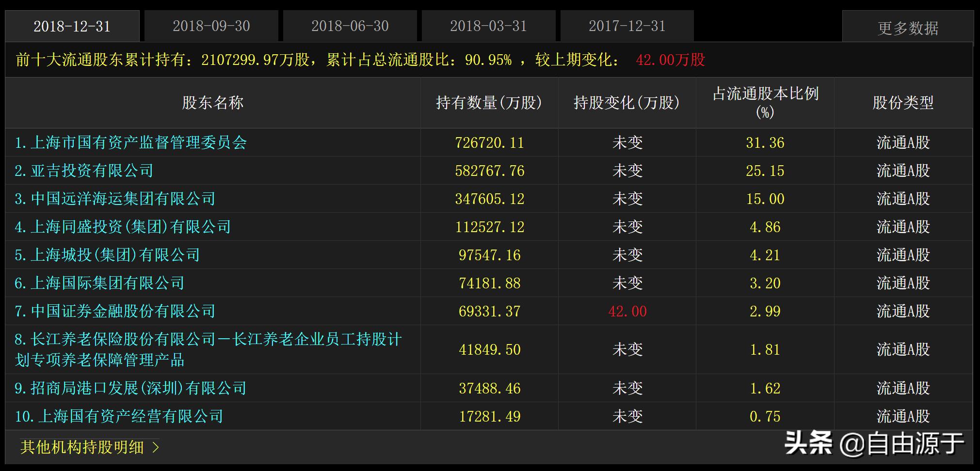Click the 31.36 percentage cell
The height and width of the screenshot is (471, 980).
pyautogui.click(x=765, y=143)
